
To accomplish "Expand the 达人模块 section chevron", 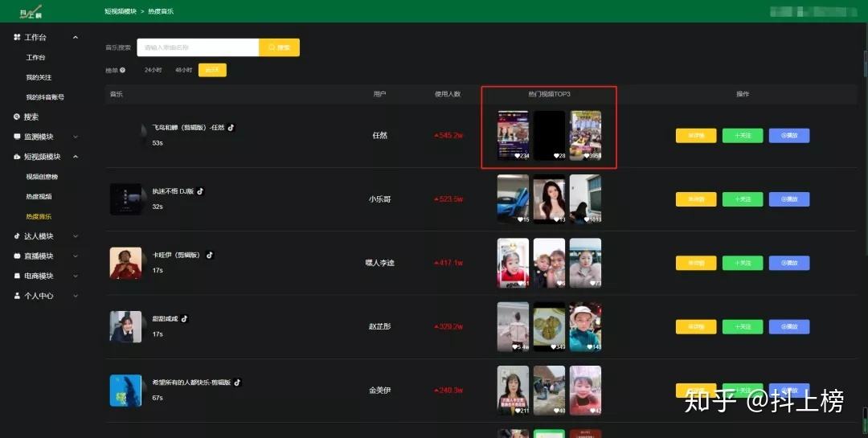I will 76,236.
